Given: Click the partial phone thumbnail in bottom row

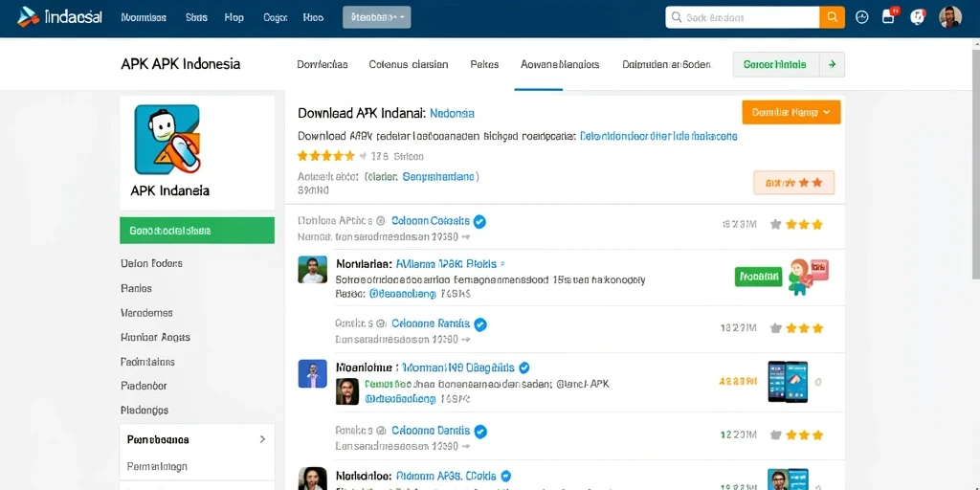Looking at the screenshot, I should 788,479.
